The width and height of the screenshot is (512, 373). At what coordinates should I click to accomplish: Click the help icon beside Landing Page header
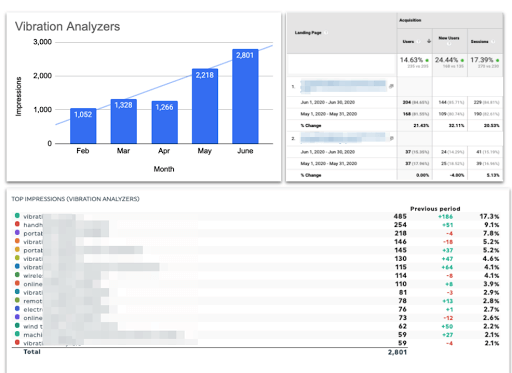326,33
